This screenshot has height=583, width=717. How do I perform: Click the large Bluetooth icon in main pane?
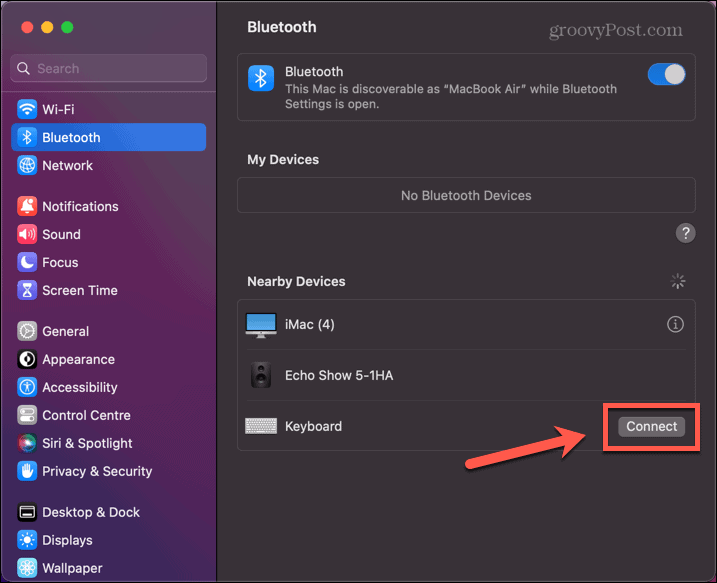point(261,78)
